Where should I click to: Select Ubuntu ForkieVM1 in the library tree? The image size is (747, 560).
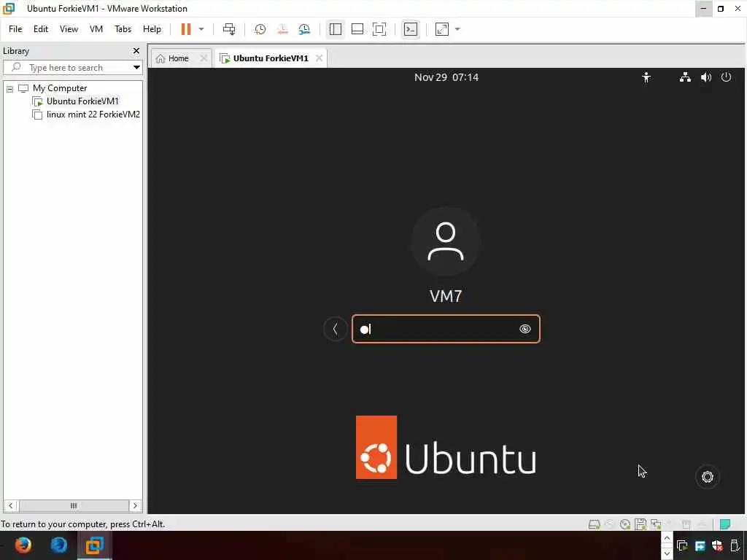pos(82,101)
